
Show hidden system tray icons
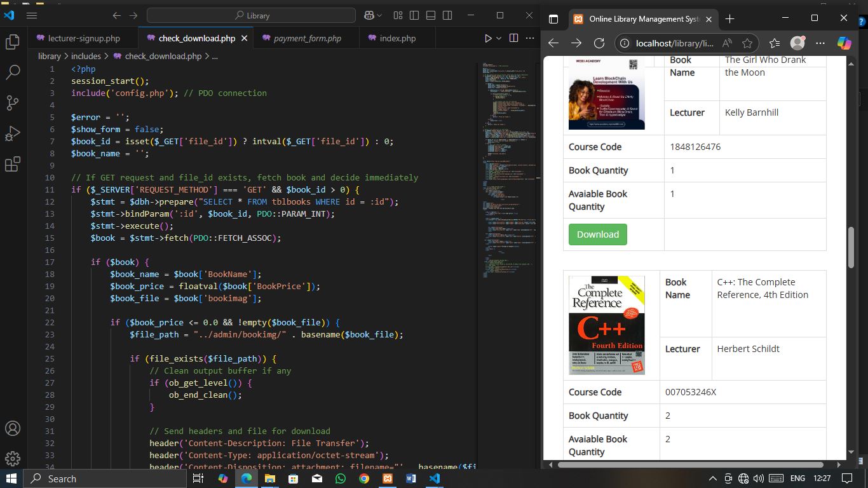(x=712, y=478)
